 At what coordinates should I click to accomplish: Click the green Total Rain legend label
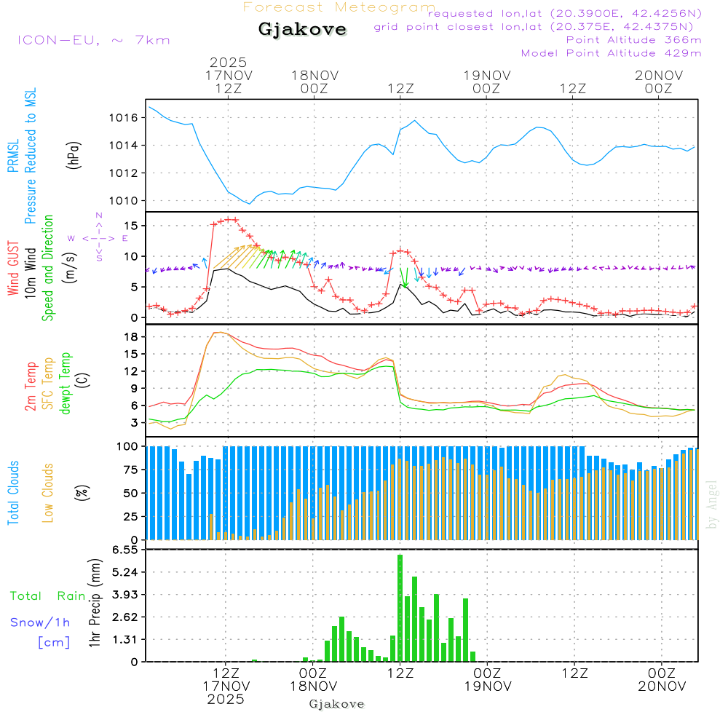[47, 596]
